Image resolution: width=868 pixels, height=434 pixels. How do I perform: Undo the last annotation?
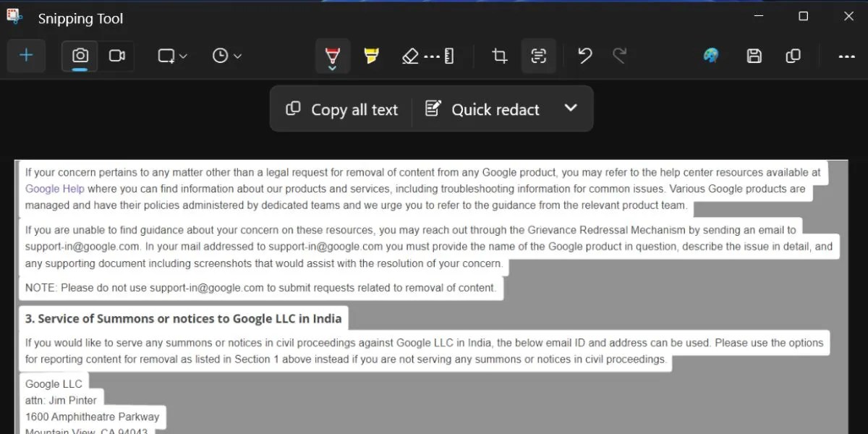(x=584, y=56)
